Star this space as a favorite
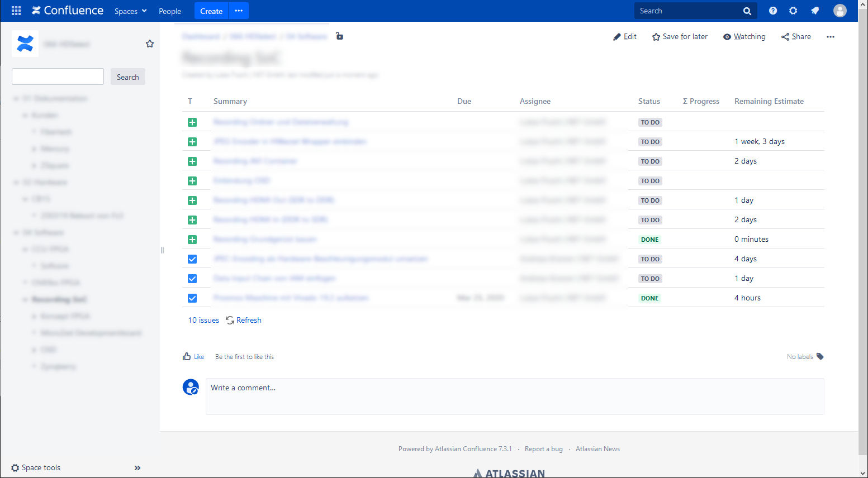The height and width of the screenshot is (478, 868). point(149,44)
